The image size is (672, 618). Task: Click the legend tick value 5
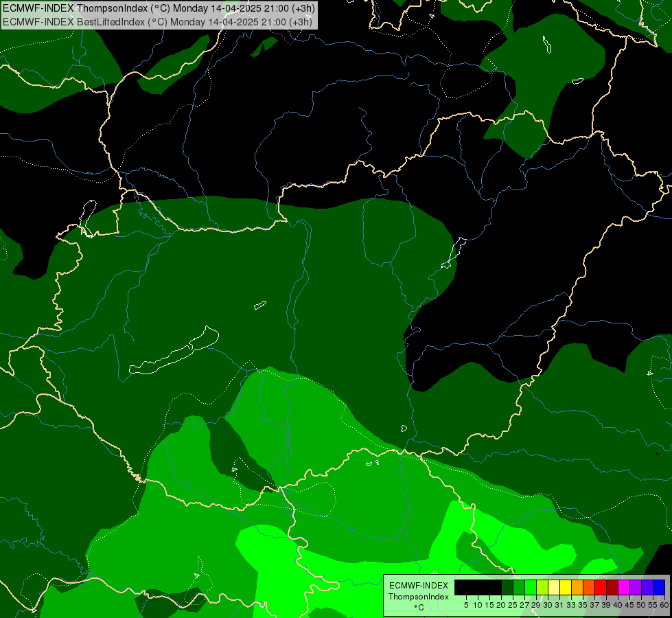[466, 605]
